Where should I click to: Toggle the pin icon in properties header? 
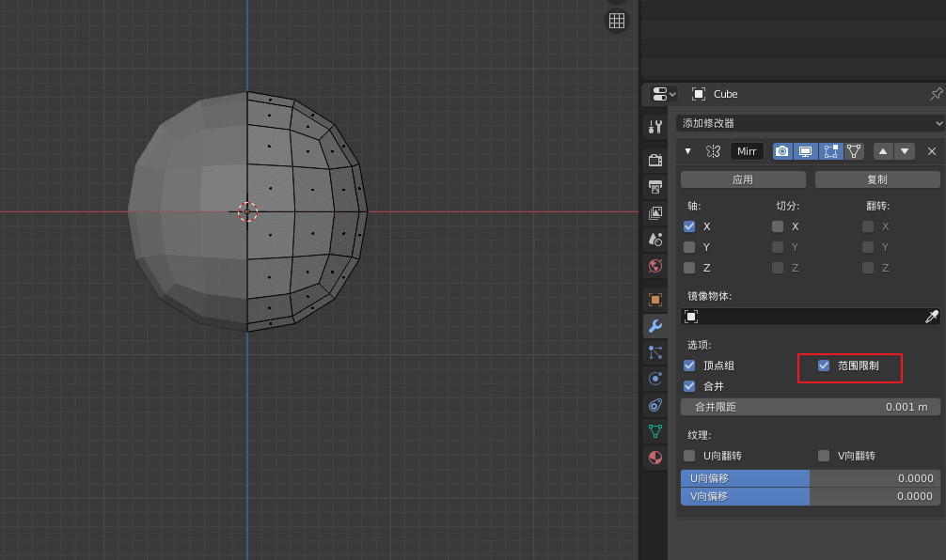click(936, 94)
